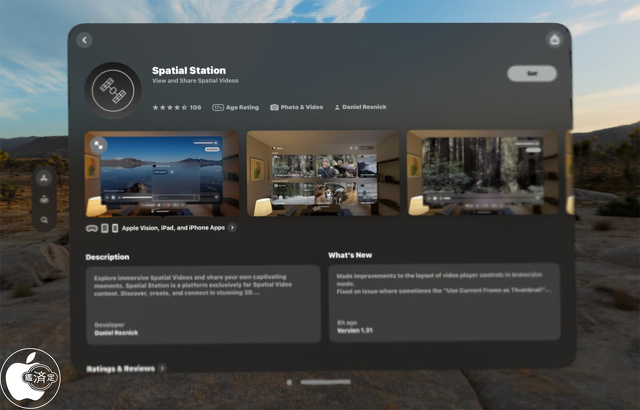Open the What's New version notes card

pyautogui.click(x=444, y=304)
